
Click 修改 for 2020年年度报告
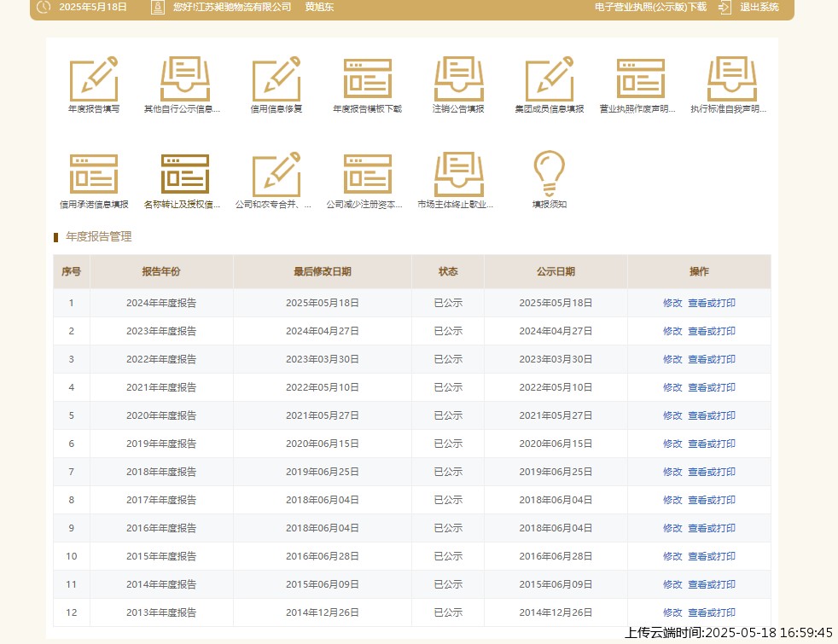tap(672, 415)
